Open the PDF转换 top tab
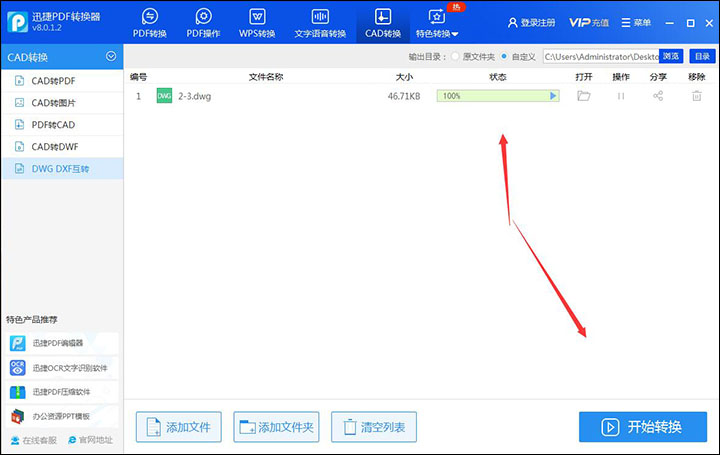The height and width of the screenshot is (455, 720). click(150, 22)
